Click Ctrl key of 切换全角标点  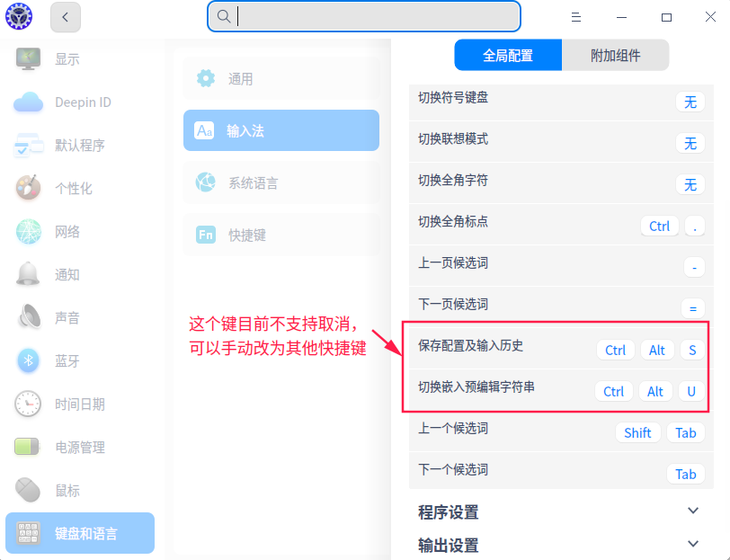pyautogui.click(x=659, y=227)
